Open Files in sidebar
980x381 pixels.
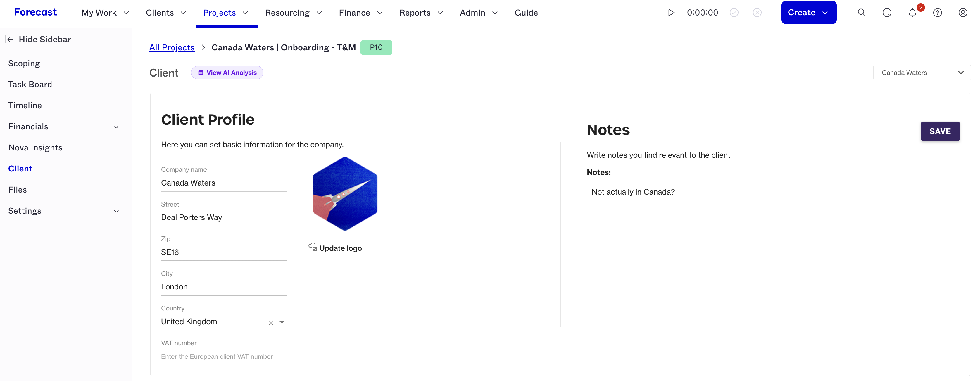[x=18, y=190]
